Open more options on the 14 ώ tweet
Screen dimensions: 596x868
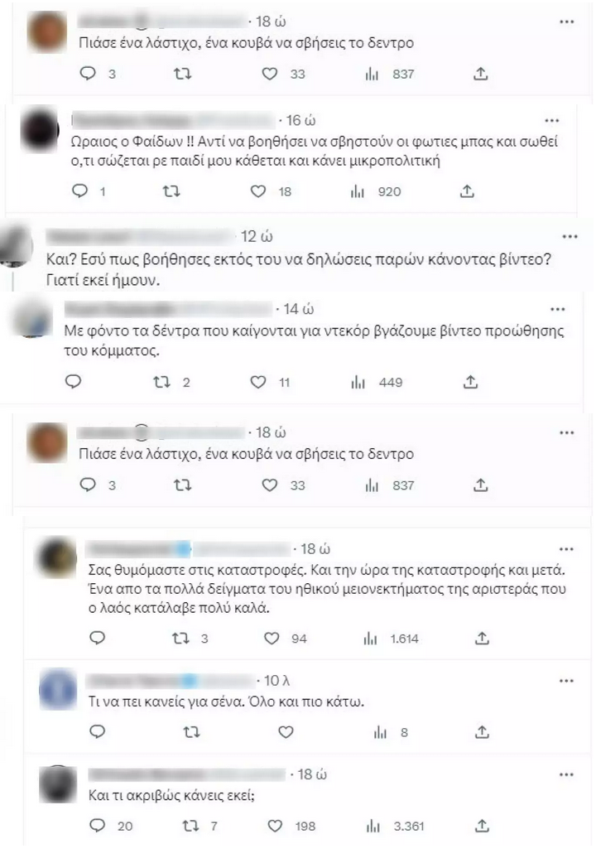point(557,309)
